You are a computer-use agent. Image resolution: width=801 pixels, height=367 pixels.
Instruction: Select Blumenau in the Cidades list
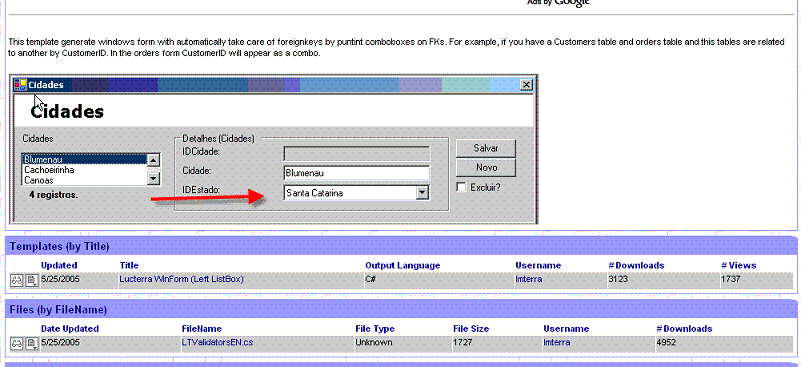[x=85, y=160]
